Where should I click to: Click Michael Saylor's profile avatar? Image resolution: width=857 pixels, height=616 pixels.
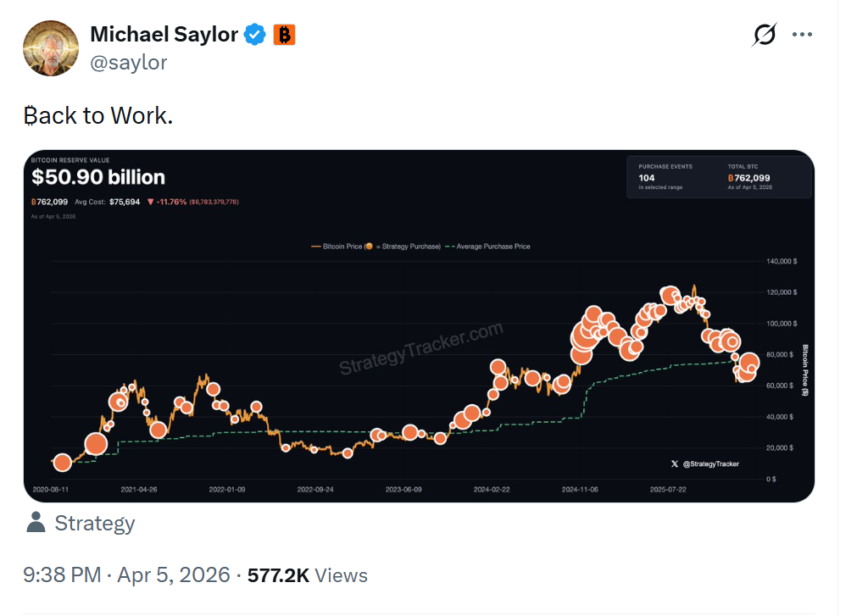[50, 47]
